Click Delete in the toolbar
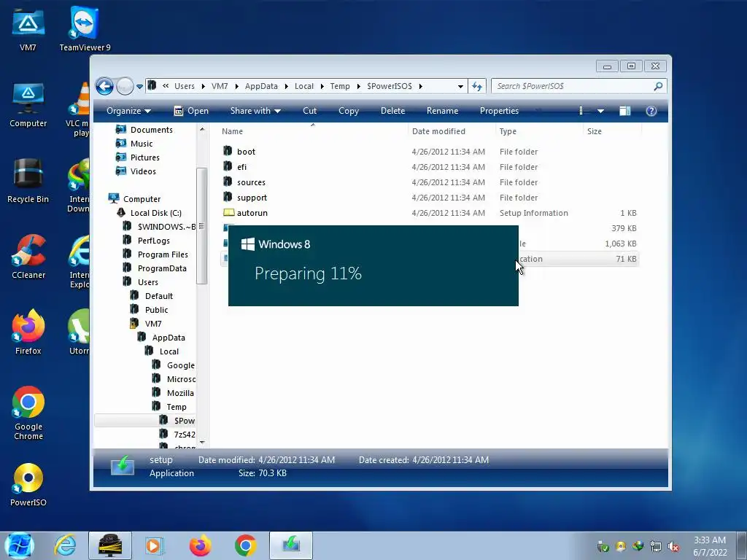Viewport: 747px width, 560px height. pos(393,111)
